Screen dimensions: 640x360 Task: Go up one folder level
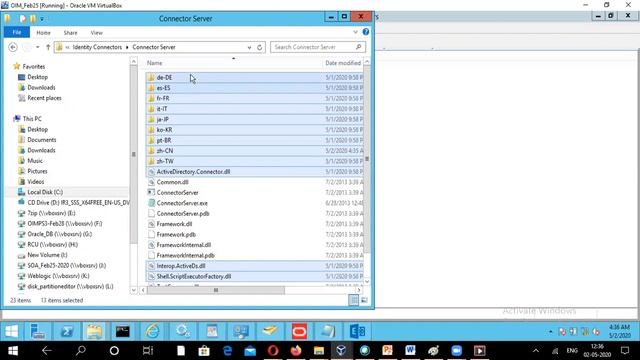coord(48,47)
